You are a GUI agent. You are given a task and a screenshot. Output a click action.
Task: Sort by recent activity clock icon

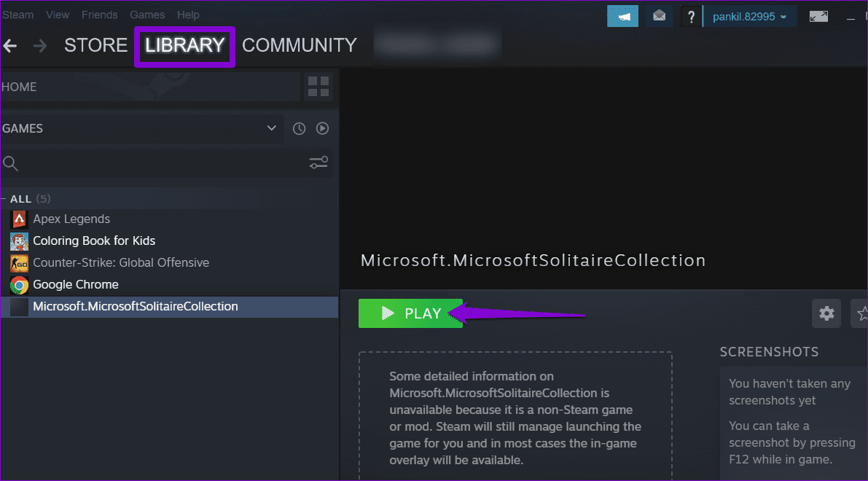(299, 128)
